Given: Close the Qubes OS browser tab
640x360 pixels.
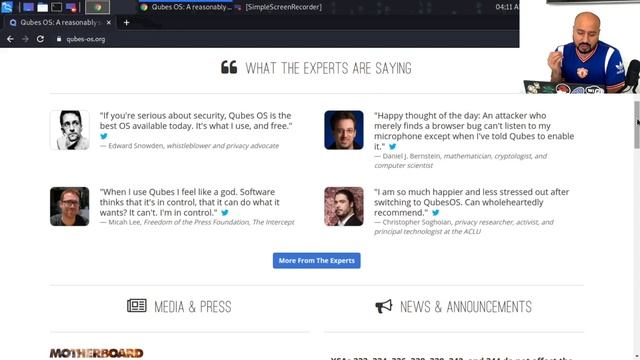Looking at the screenshot, I should tap(109, 22).
